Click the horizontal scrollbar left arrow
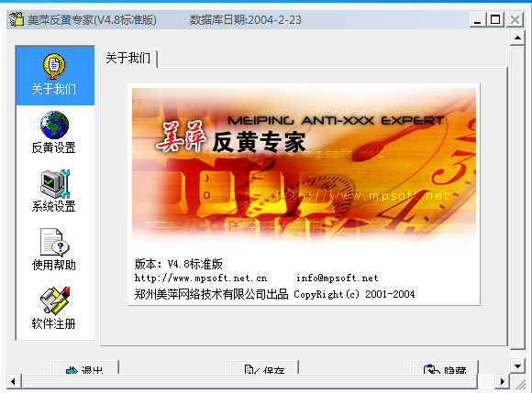Image resolution: width=532 pixels, height=393 pixels. pos(13,381)
